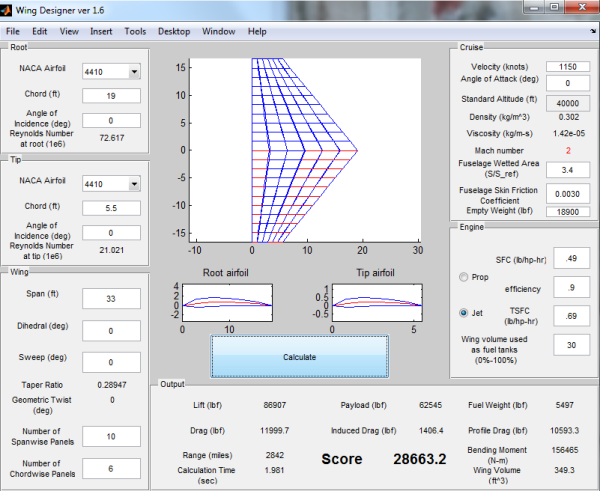Click the Desktop menu item
The width and height of the screenshot is (600, 491).
[x=173, y=31]
